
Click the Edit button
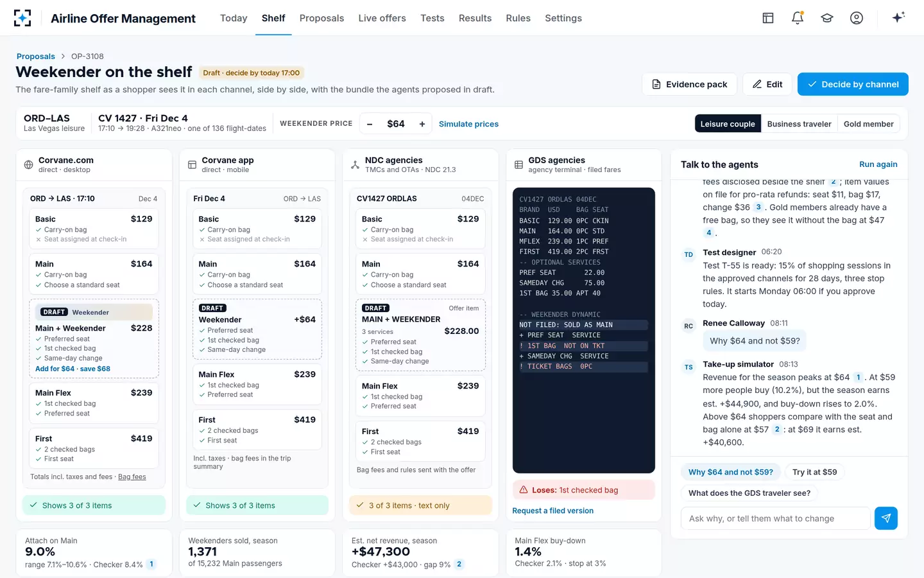(767, 84)
